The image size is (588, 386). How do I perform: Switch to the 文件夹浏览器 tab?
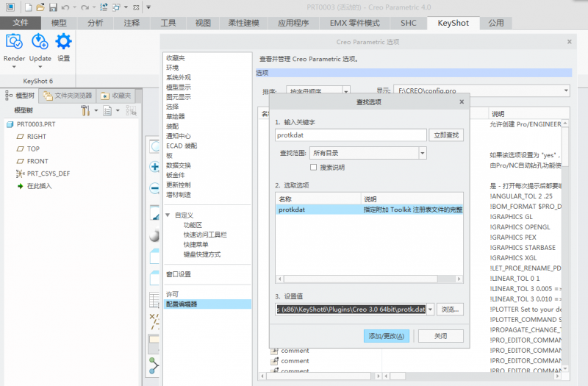point(68,96)
